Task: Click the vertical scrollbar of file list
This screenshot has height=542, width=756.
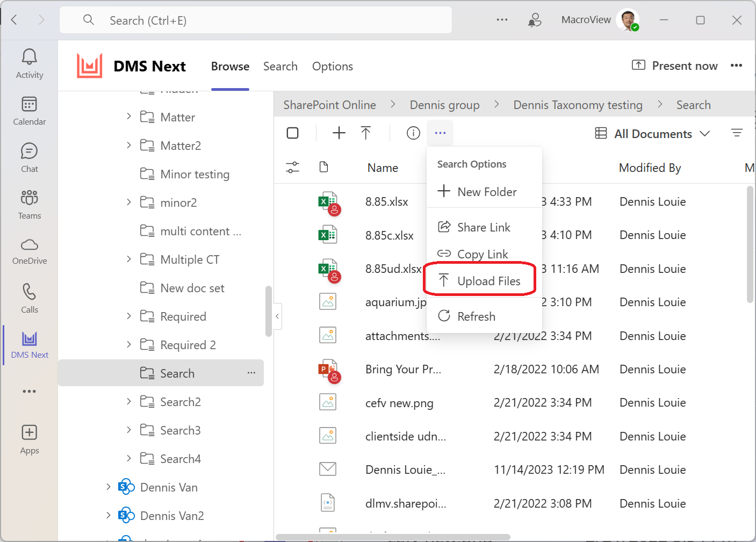Action: coord(750,245)
